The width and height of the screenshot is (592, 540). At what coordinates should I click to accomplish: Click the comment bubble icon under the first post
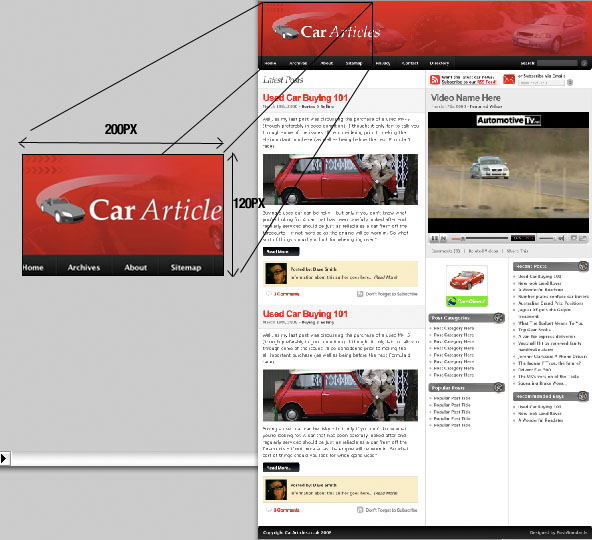pyautogui.click(x=269, y=293)
